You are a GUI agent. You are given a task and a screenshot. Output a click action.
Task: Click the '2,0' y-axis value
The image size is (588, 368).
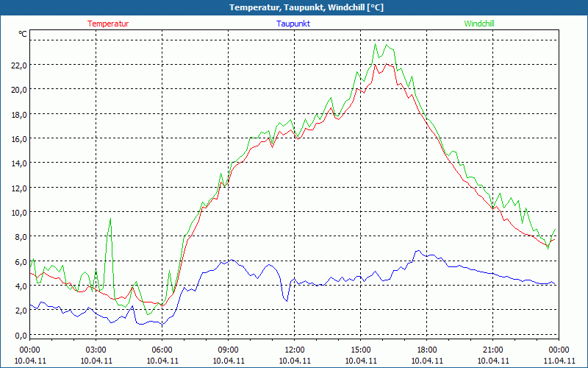pos(21,311)
